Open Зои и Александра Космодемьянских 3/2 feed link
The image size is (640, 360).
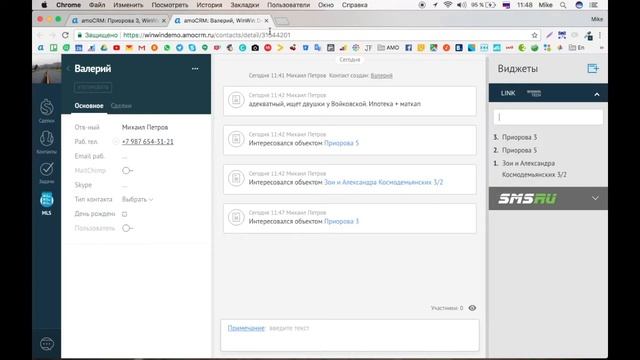pyautogui.click(x=383, y=182)
